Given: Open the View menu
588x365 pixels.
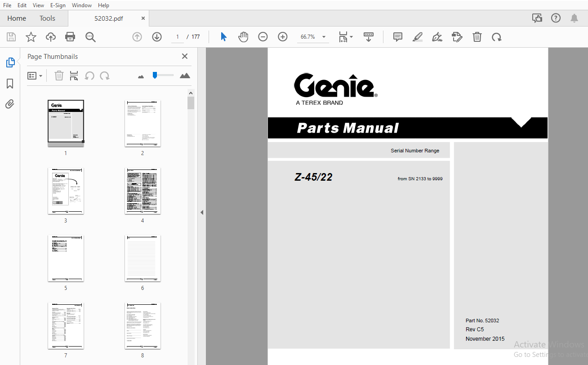Looking at the screenshot, I should (x=38, y=5).
